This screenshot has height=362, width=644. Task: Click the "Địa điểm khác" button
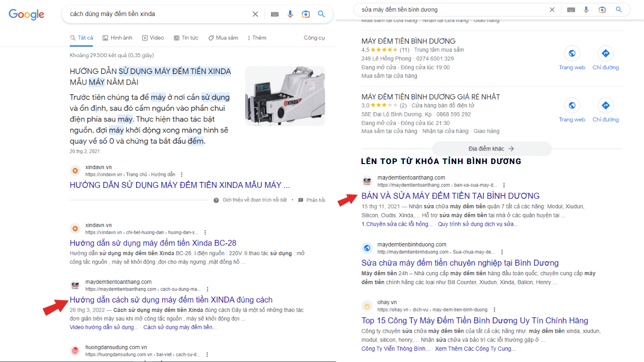491,148
